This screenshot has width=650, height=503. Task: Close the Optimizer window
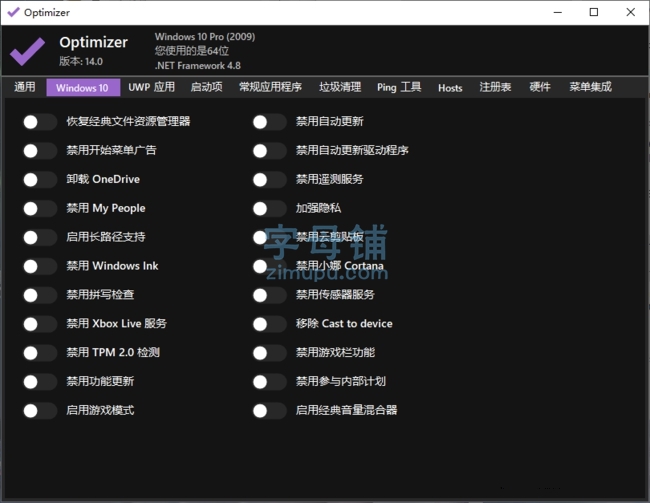pyautogui.click(x=631, y=12)
